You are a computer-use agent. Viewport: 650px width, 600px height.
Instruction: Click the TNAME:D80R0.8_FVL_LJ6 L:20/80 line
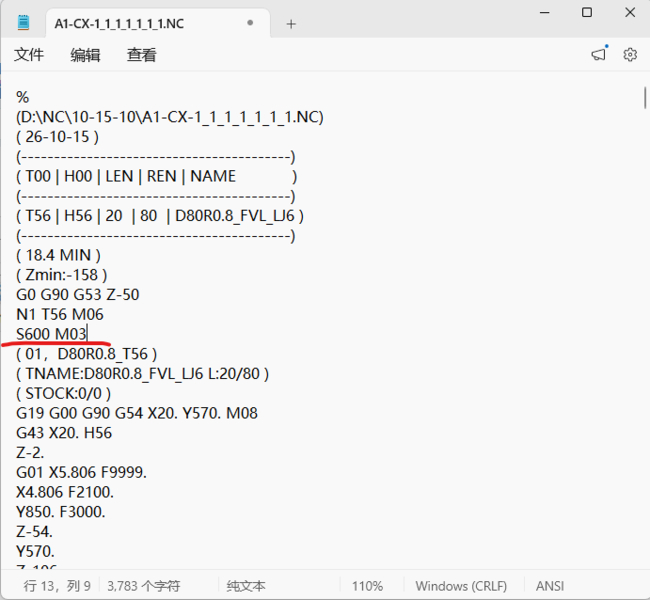143,374
